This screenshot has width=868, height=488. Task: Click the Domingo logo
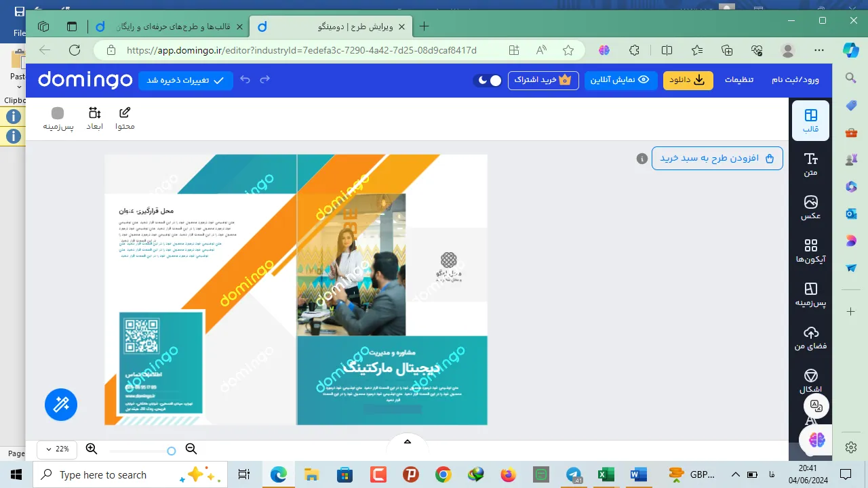(85, 80)
